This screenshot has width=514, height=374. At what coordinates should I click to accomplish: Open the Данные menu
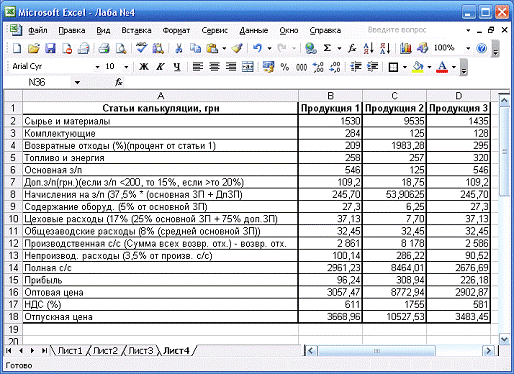[x=254, y=30]
